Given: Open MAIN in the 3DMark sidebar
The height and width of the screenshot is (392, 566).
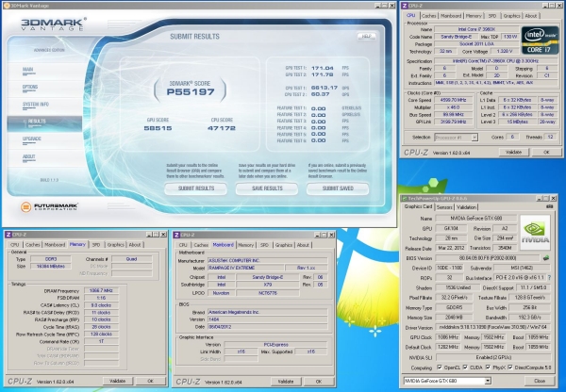Looking at the screenshot, I should tap(28, 69).
